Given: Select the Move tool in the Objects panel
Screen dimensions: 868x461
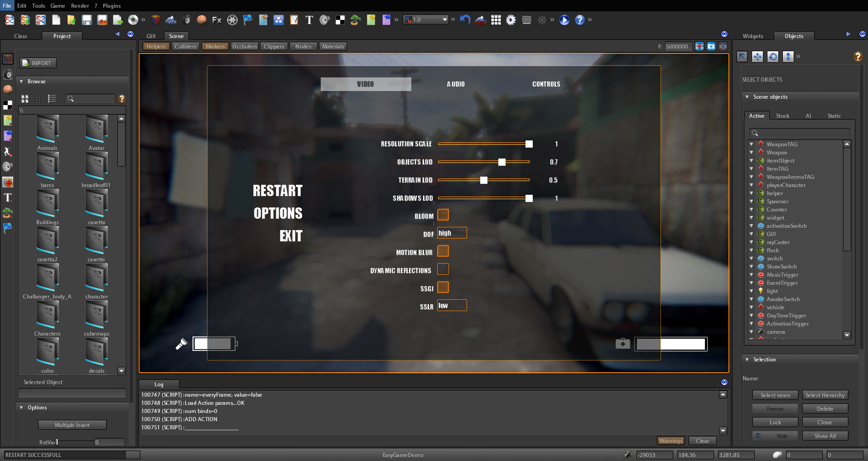Looking at the screenshot, I should click(757, 56).
